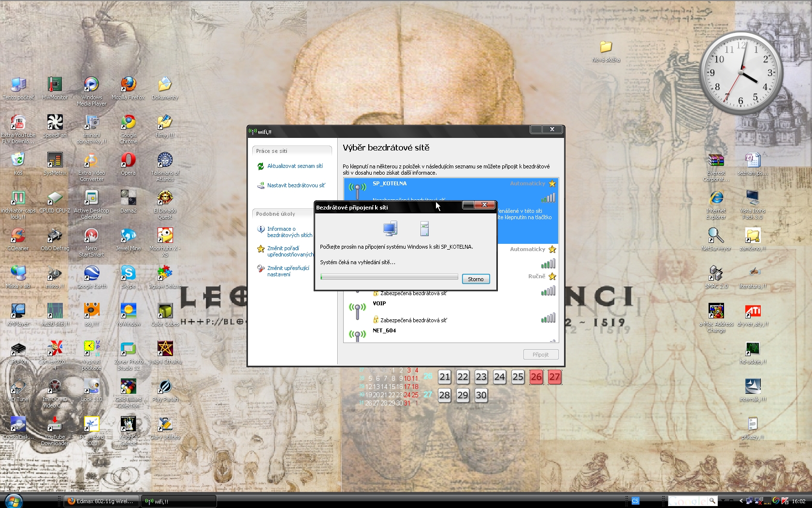This screenshot has height=508, width=812.
Task: Open the HWMonitor desktop icon
Action: click(x=55, y=88)
